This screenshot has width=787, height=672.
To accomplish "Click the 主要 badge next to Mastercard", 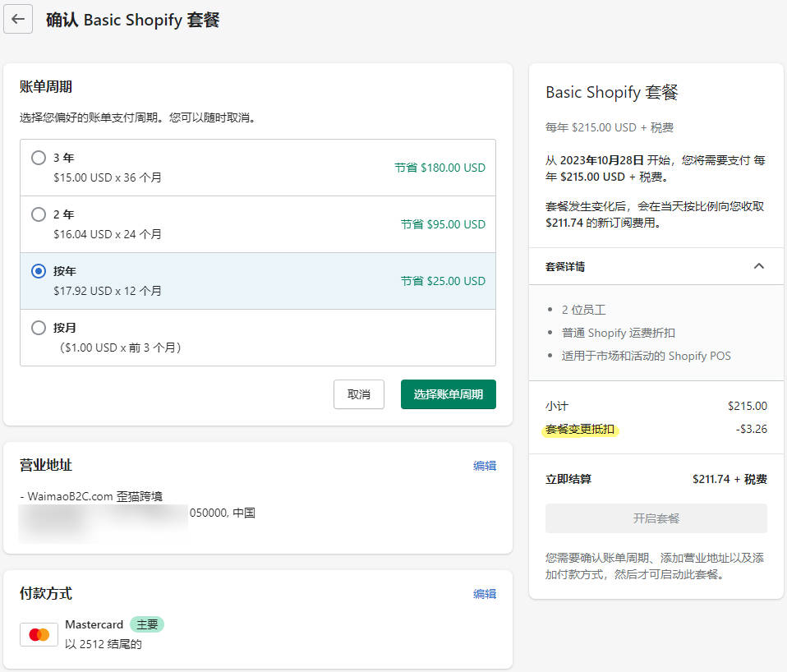I will pyautogui.click(x=147, y=624).
